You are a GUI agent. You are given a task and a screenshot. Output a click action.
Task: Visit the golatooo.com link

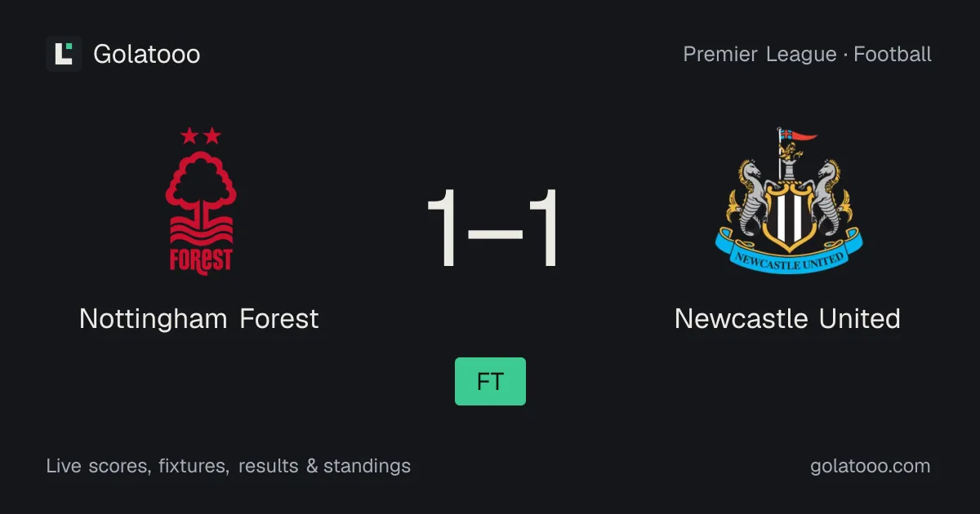coord(871,467)
